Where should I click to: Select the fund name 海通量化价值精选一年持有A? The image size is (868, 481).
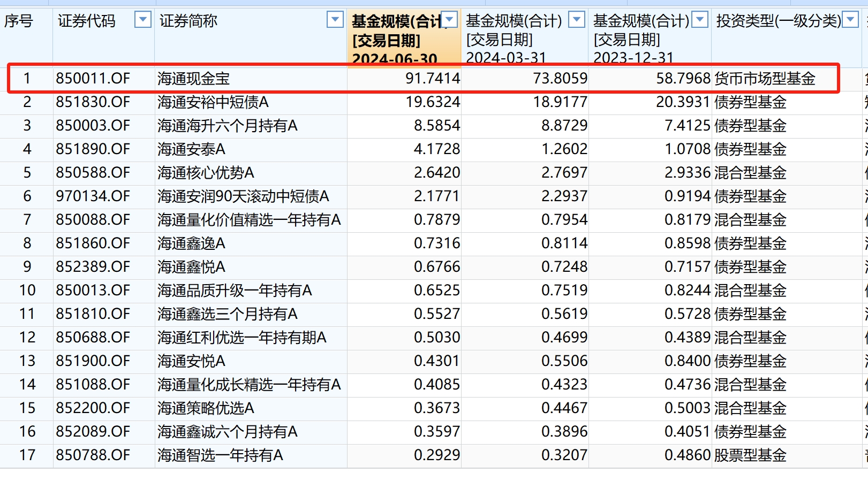click(249, 220)
